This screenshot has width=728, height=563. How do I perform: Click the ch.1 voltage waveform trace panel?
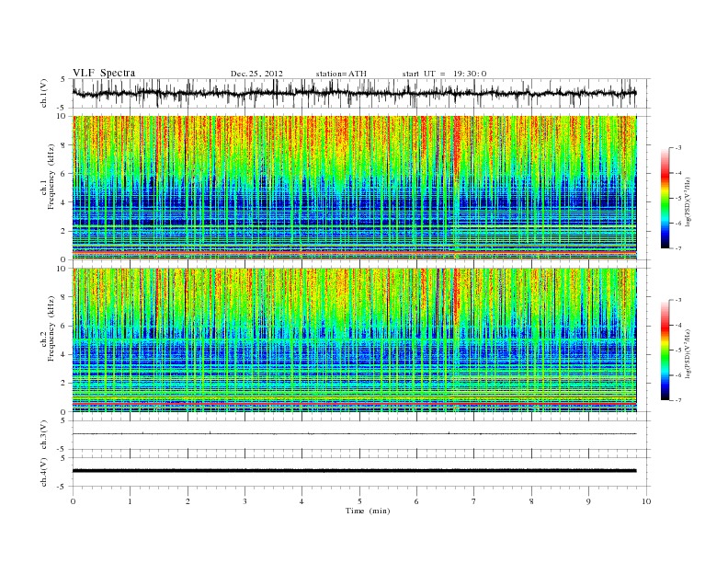pos(361,93)
